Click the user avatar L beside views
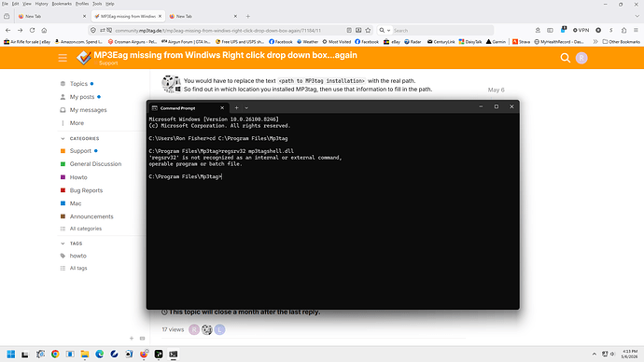This screenshot has height=362, width=644. [x=219, y=329]
